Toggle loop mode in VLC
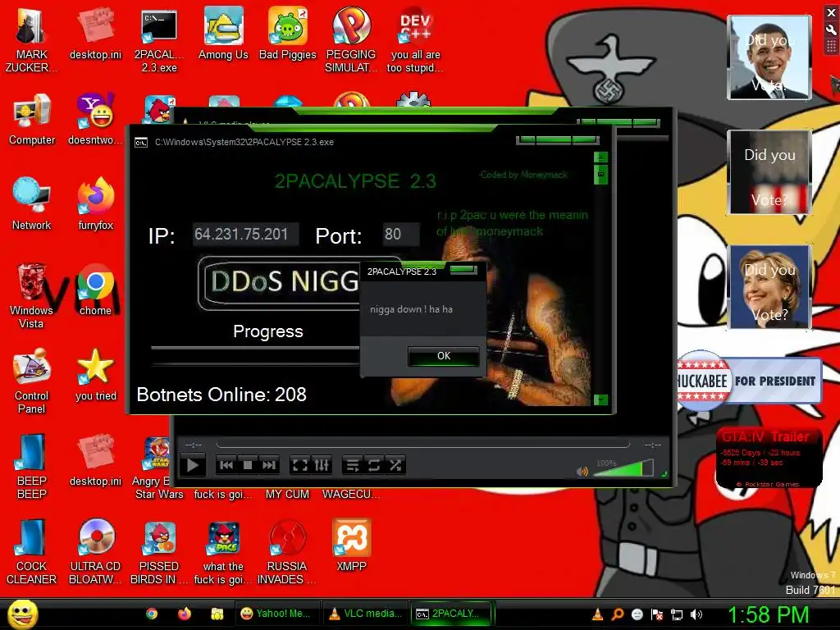The height and width of the screenshot is (630, 840). (374, 465)
